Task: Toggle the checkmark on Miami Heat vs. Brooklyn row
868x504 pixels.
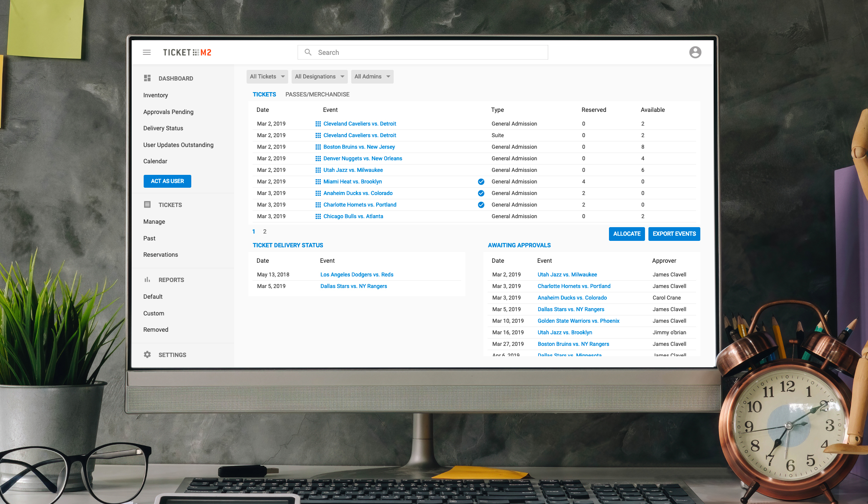Action: (x=481, y=182)
